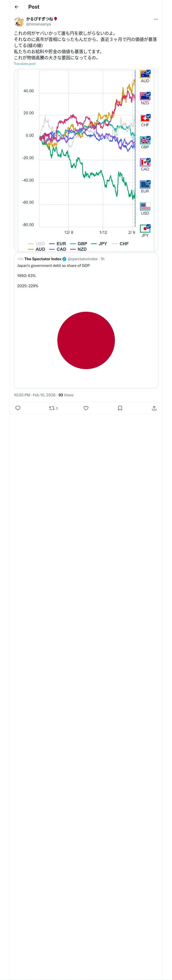Open The Spectator Index quoted post
Image resolution: width=172 pixels, height=980 pixels.
point(86,320)
